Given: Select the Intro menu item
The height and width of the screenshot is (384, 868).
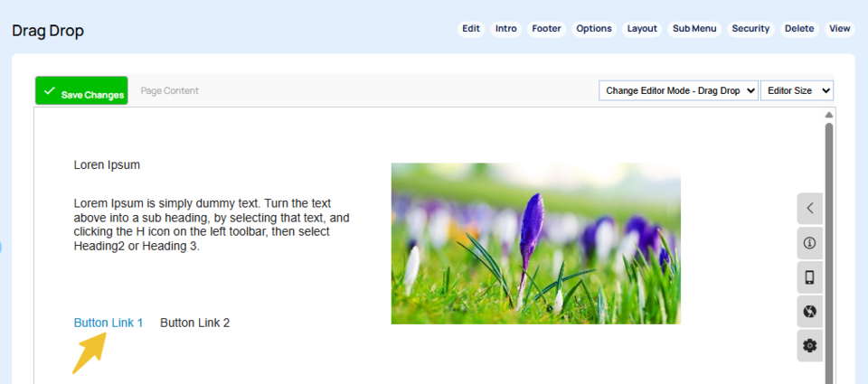Looking at the screenshot, I should 506,29.
